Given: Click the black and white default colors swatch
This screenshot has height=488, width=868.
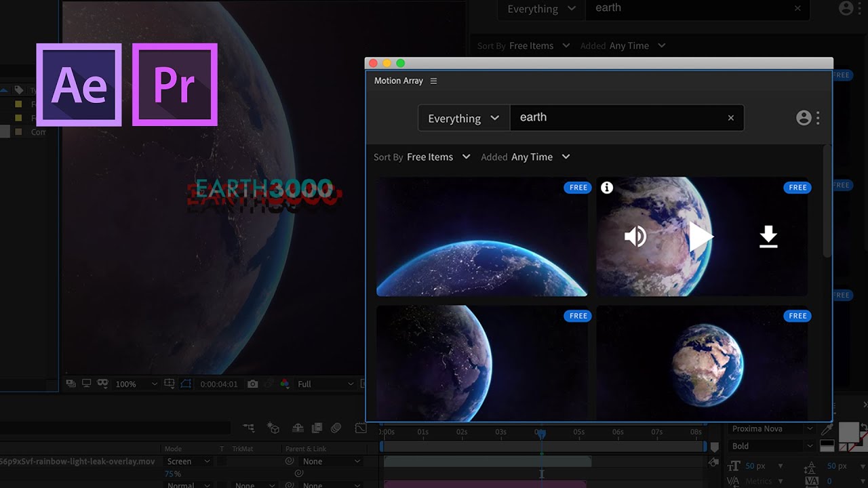Looking at the screenshot, I should pos(827,446).
